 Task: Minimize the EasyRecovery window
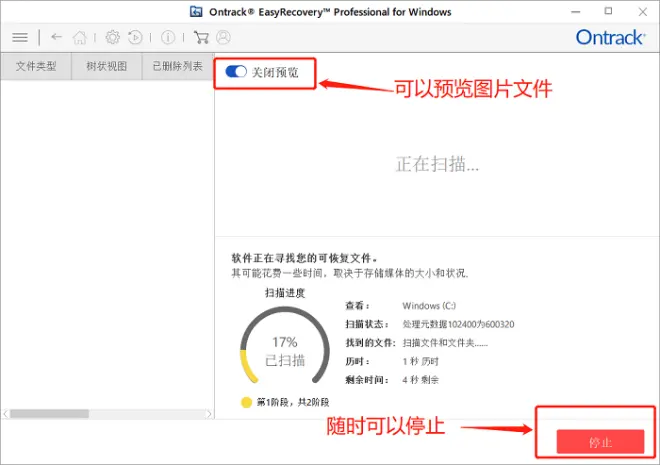[575, 11]
